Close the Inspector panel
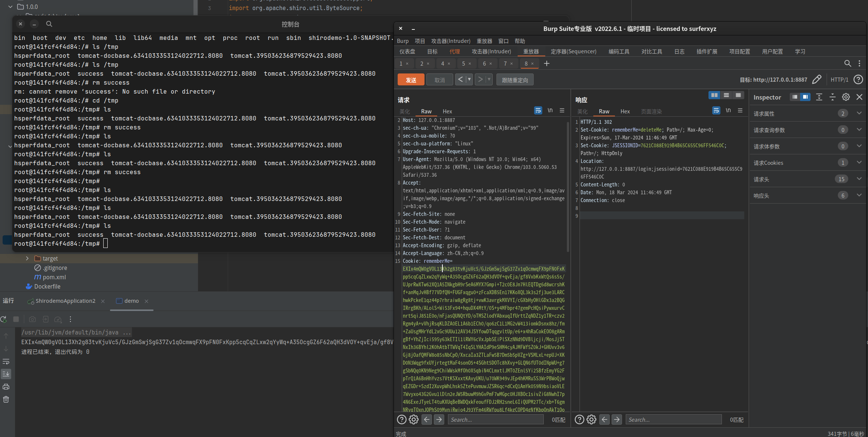Image resolution: width=868 pixels, height=437 pixels. coord(859,97)
